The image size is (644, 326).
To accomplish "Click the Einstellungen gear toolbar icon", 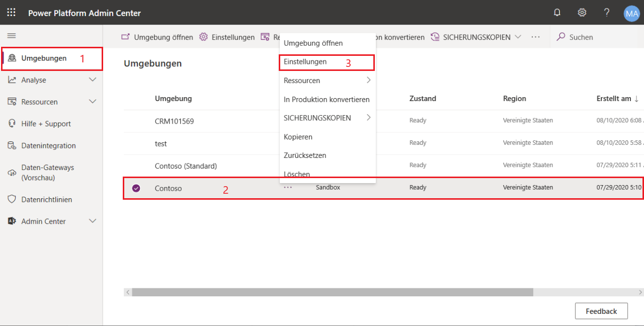I will 203,37.
